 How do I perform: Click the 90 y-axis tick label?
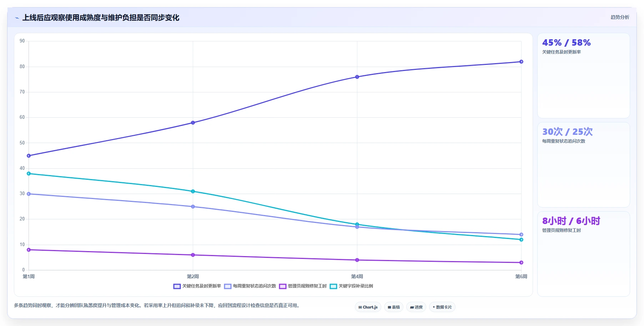click(x=22, y=41)
